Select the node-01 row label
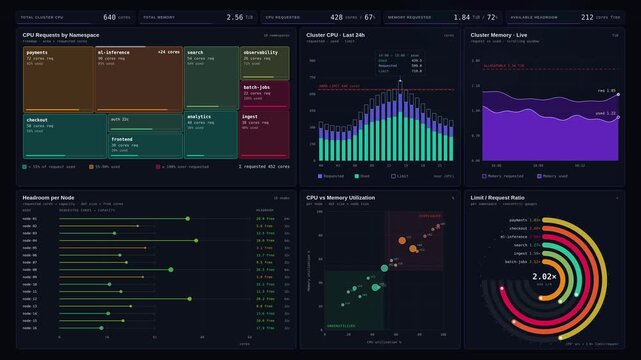 [30, 219]
